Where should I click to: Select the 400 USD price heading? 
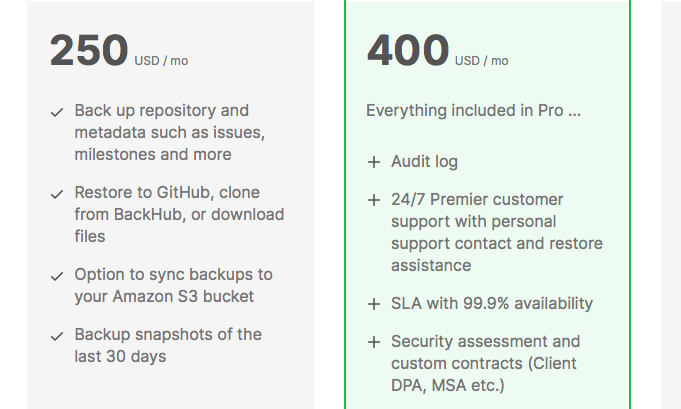pos(437,50)
